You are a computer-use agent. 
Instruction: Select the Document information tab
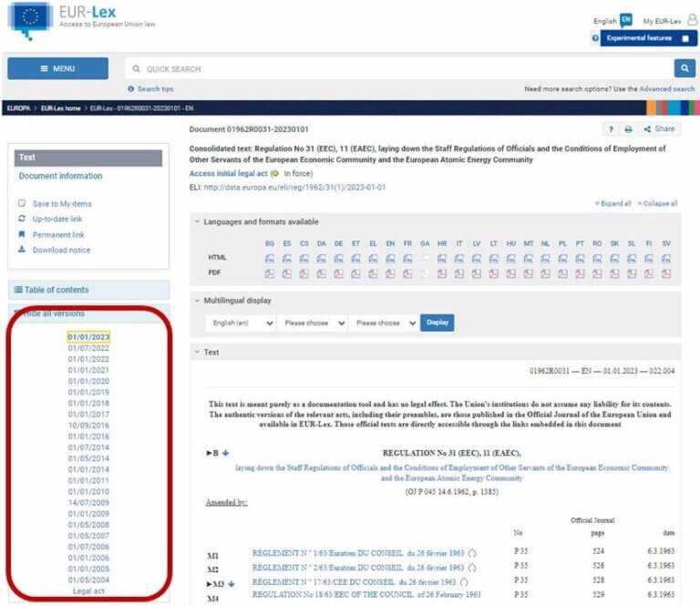pos(60,176)
